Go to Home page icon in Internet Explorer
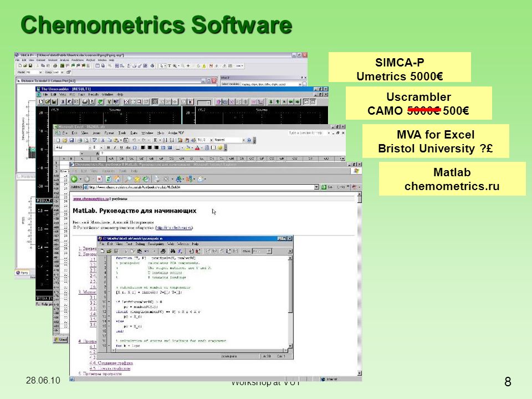The height and width of the screenshot is (399, 532). coord(117,179)
